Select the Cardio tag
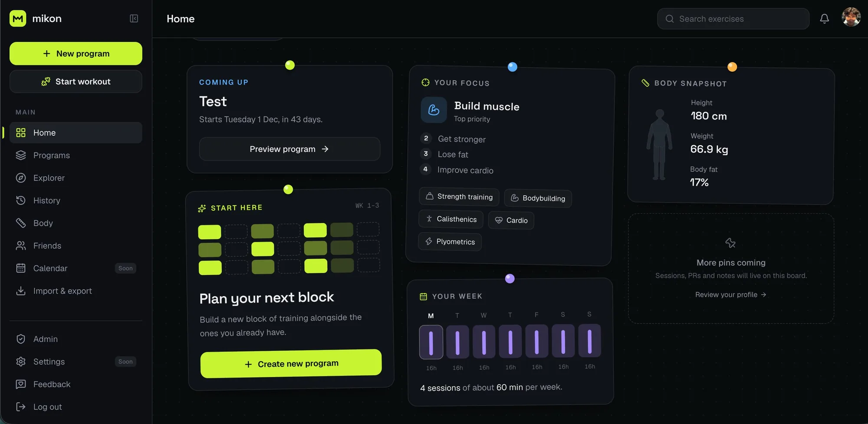This screenshot has width=868, height=424. [x=511, y=220]
